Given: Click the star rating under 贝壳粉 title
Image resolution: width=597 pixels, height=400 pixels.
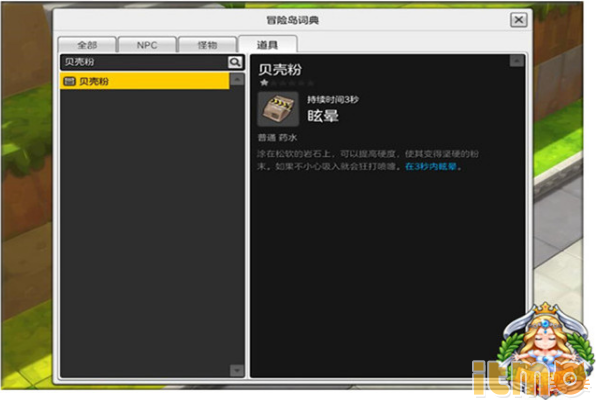Looking at the screenshot, I should pos(286,83).
